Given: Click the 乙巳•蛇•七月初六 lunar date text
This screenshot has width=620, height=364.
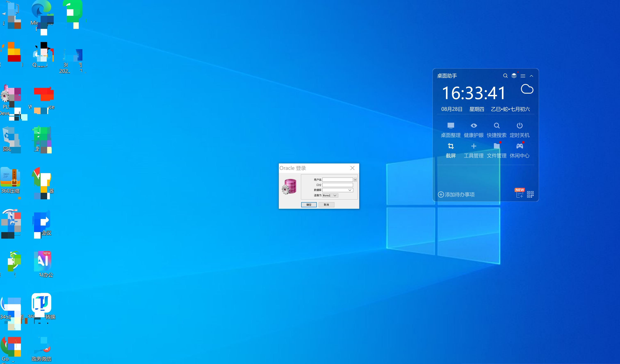Looking at the screenshot, I should [x=510, y=109].
